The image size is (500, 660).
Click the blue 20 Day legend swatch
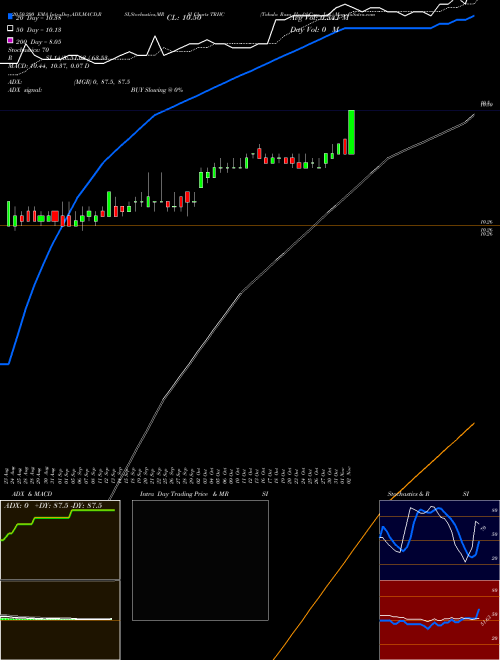[10, 16]
